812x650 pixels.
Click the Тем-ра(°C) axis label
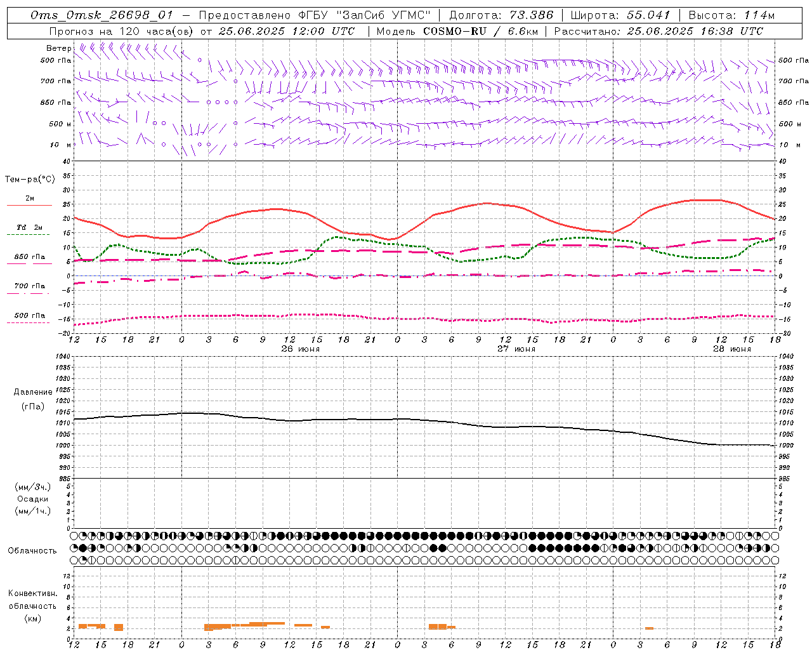click(x=30, y=179)
